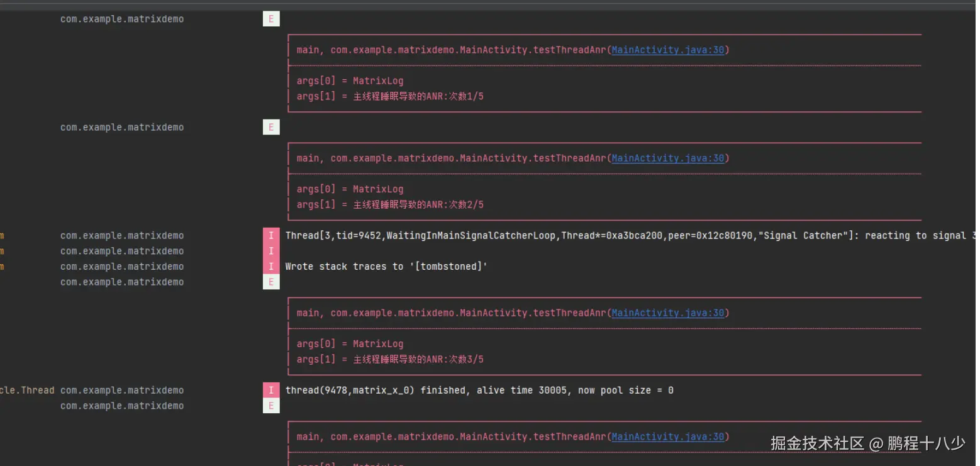Open the bottom-most MainActivity.java:30 link
This screenshot has height=466, width=980.
pos(668,437)
